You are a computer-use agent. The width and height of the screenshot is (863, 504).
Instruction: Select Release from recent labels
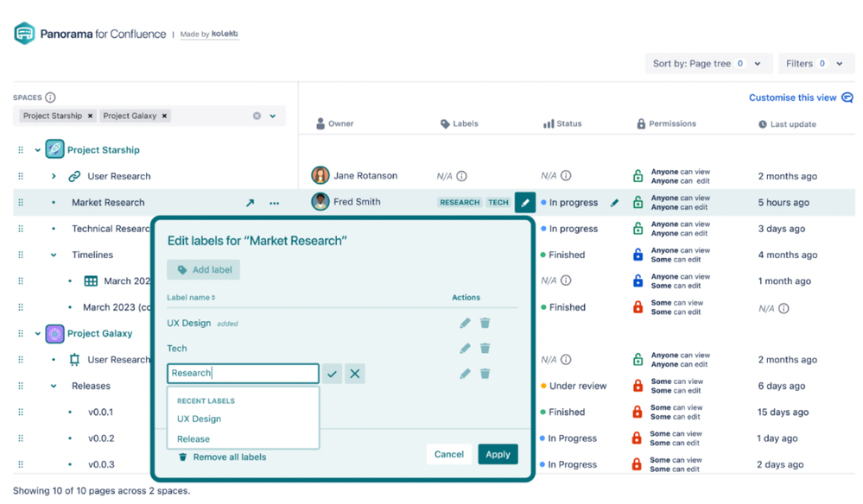(194, 439)
